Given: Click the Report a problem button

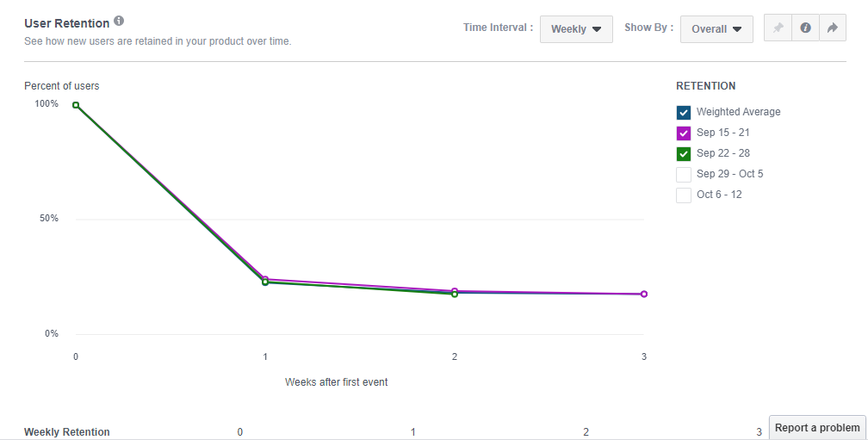Looking at the screenshot, I should [x=817, y=428].
